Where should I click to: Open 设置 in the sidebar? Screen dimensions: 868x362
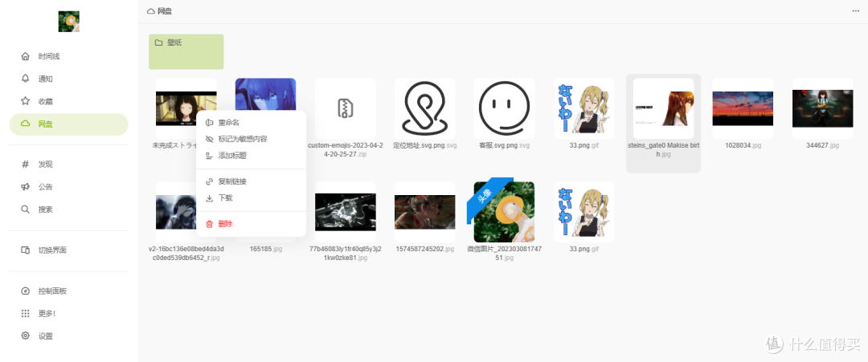click(x=68, y=336)
